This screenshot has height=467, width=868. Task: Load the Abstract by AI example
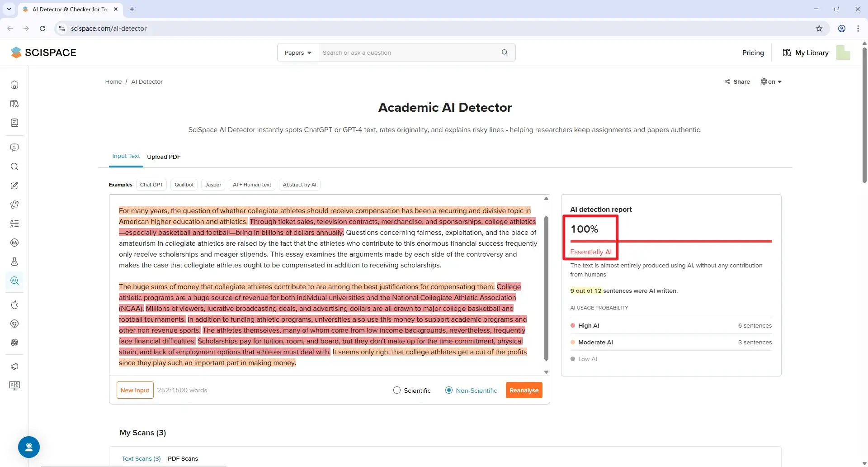pos(299,185)
